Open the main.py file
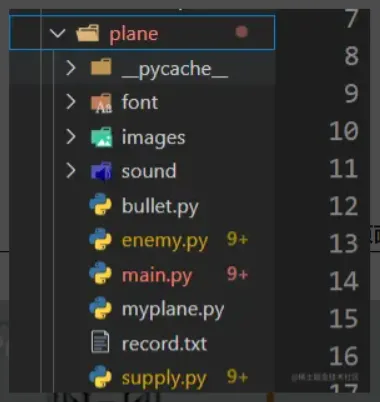380x402 pixels. 157,276
